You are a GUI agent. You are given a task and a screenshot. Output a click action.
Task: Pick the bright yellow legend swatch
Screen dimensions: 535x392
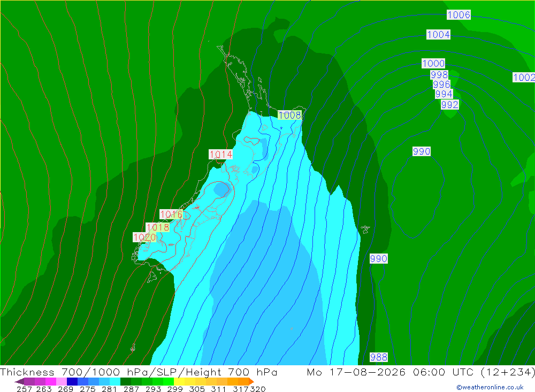179,382
